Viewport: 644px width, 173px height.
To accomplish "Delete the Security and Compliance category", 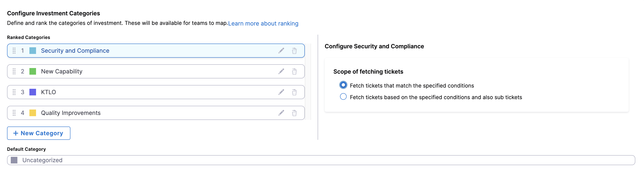I will pyautogui.click(x=294, y=51).
